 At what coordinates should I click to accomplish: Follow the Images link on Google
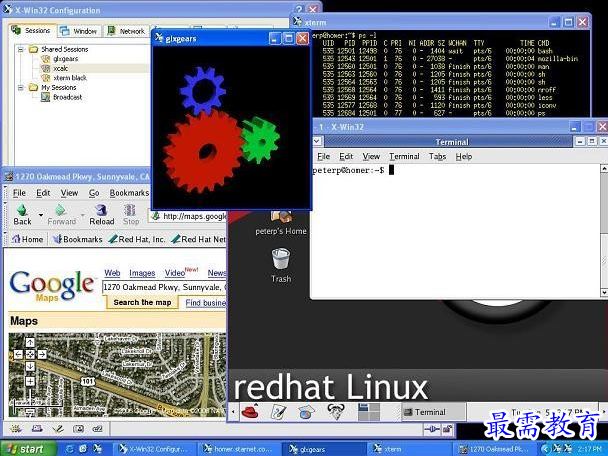pyautogui.click(x=142, y=273)
